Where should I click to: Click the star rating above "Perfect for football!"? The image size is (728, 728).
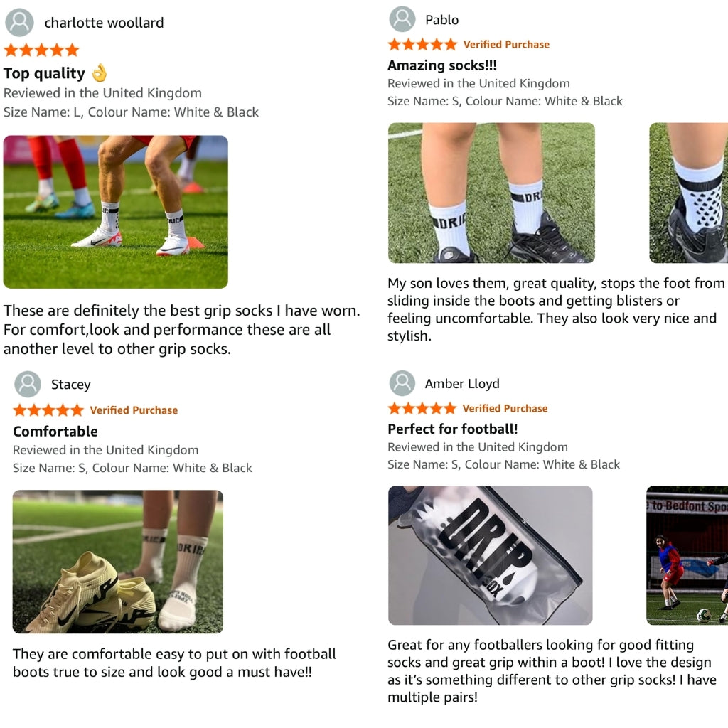(x=422, y=408)
